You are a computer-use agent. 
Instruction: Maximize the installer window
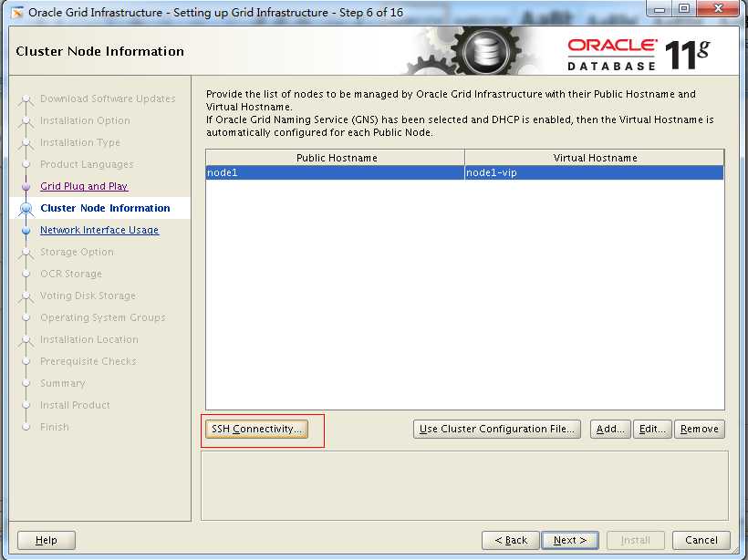tap(684, 9)
